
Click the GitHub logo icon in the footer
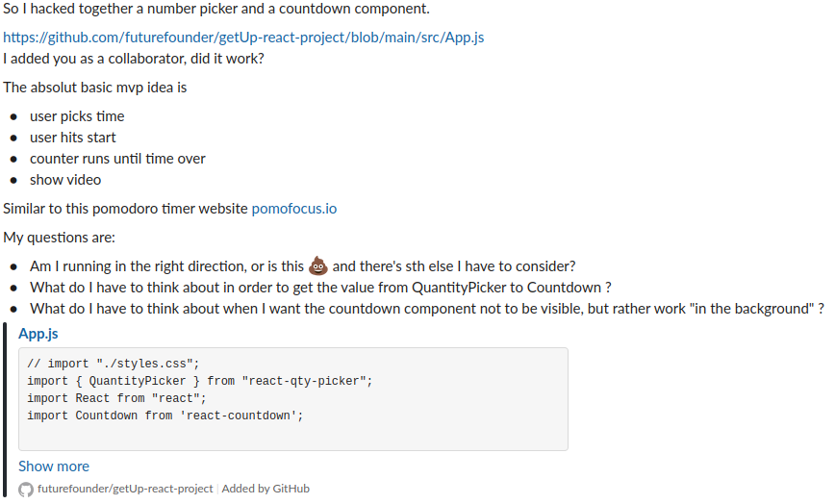click(x=26, y=489)
